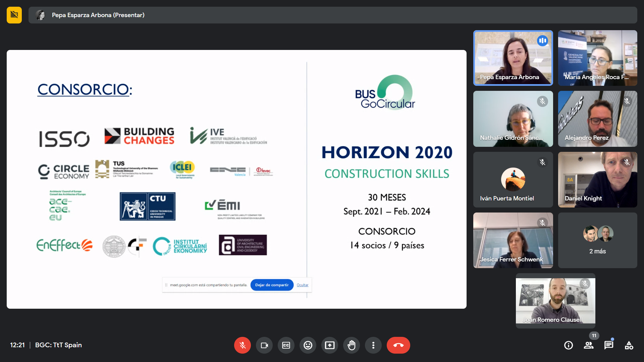Image resolution: width=644 pixels, height=362 pixels.
Task: Select the Pepa Esparza Arbona (Presentar) bar
Action: click(333, 15)
